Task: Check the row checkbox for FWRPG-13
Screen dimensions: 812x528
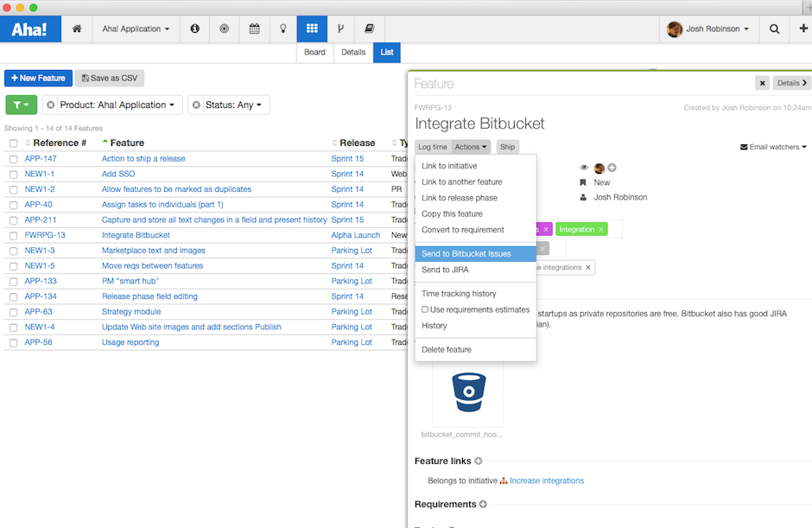Action: tap(12, 234)
